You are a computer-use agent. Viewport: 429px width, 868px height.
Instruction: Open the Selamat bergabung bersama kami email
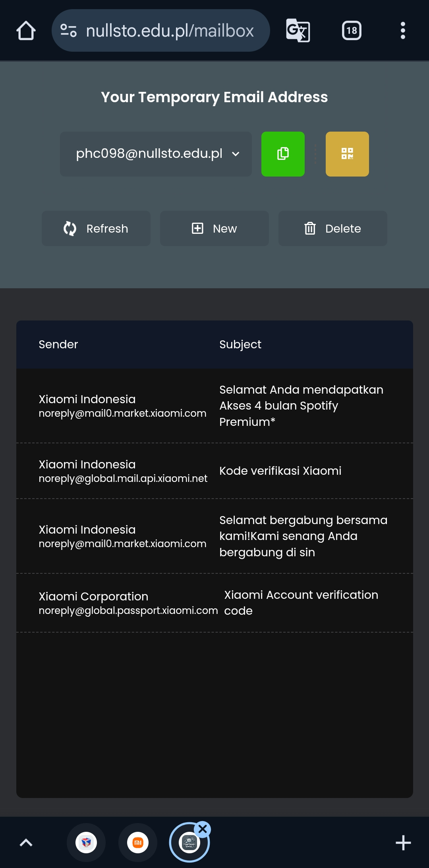pos(214,536)
